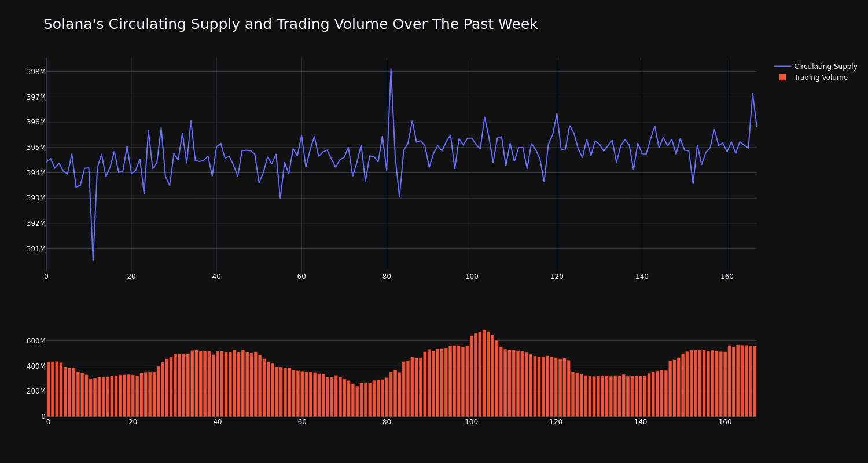
Task: Click x-axis label 160 on the volume chart
Action: 725,422
